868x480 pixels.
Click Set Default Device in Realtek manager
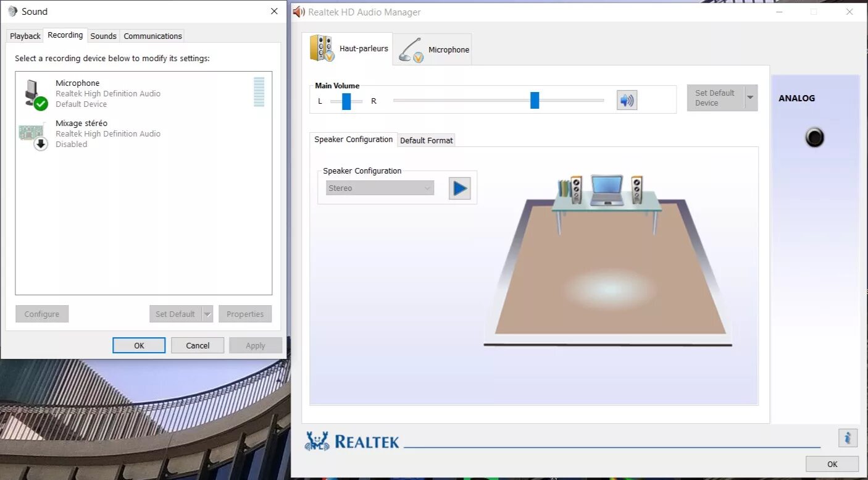pyautogui.click(x=715, y=98)
